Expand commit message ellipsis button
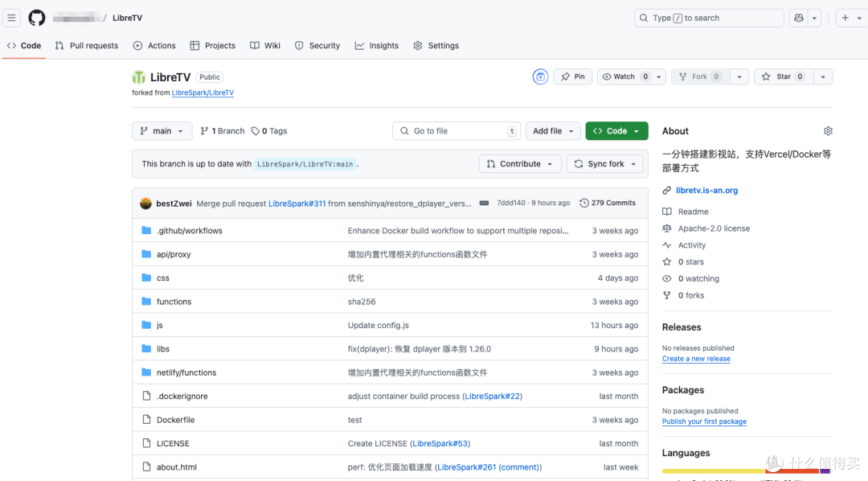This screenshot has width=868, height=481. point(485,203)
